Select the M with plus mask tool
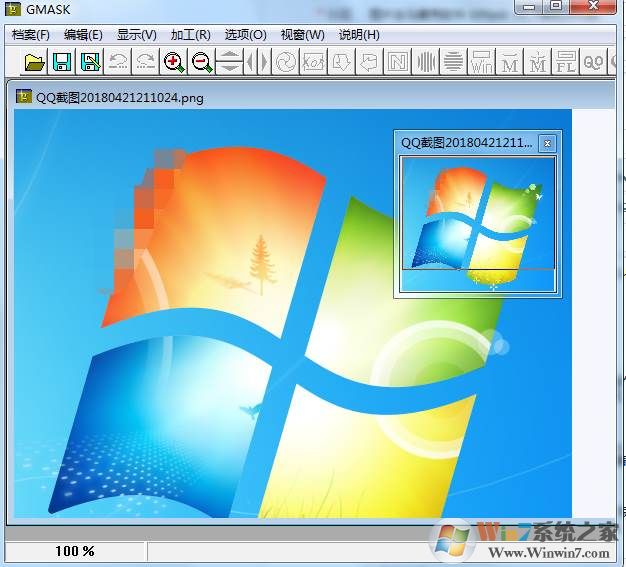This screenshot has width=626, height=567. (537, 62)
